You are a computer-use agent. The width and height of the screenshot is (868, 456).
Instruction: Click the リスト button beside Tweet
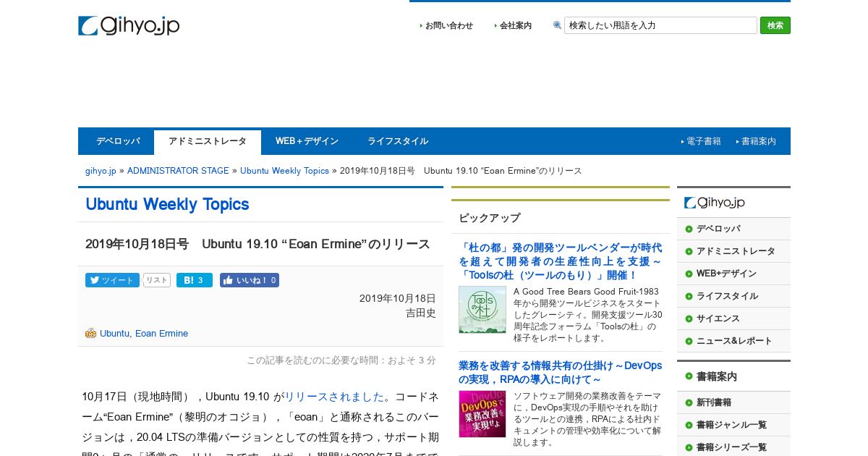157,280
